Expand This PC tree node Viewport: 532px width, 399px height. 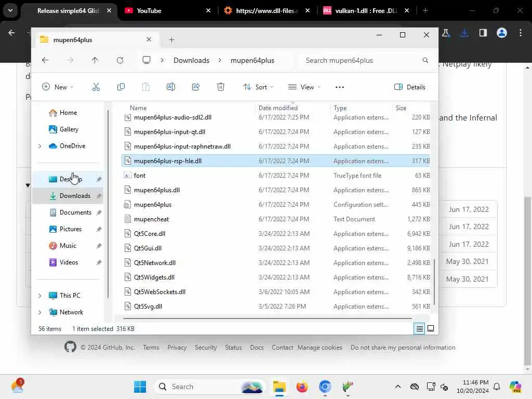pos(39,296)
